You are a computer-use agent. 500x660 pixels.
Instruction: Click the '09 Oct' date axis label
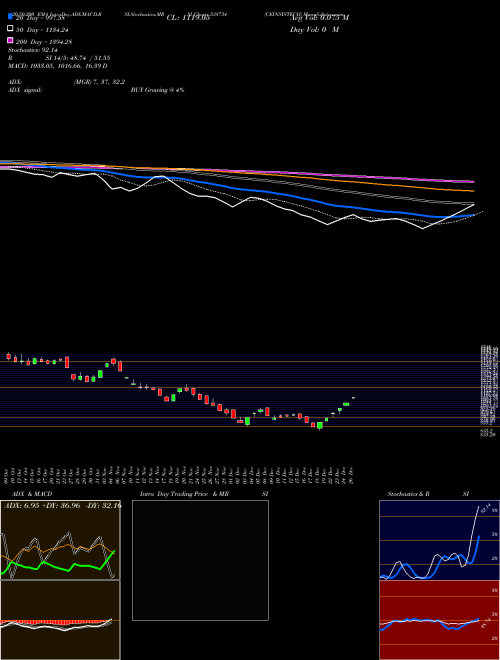pyautogui.click(x=6, y=475)
